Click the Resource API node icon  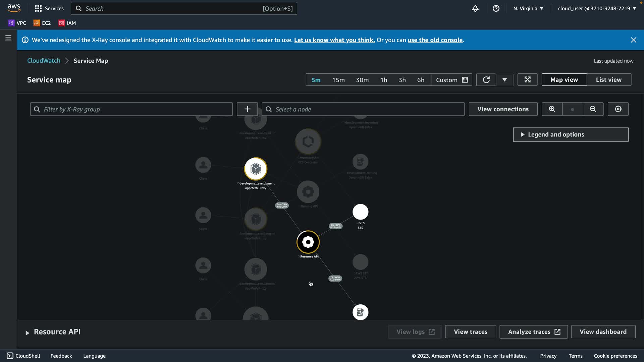(x=308, y=242)
